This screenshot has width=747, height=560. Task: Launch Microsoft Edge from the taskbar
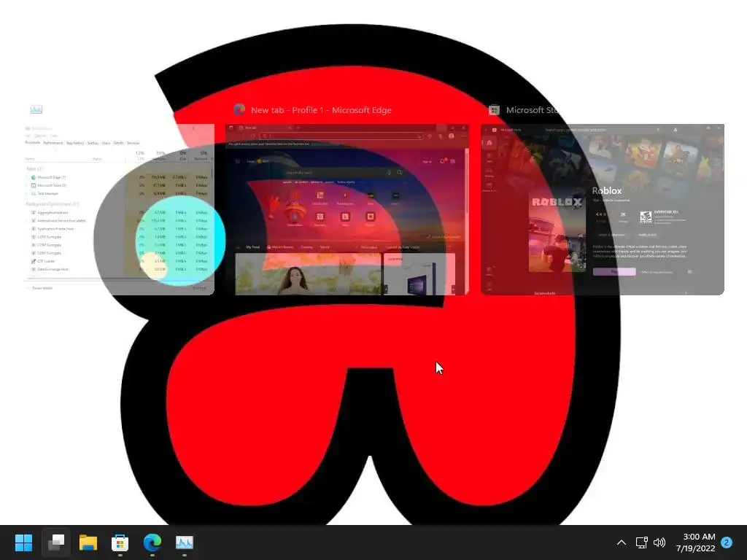[x=152, y=542]
